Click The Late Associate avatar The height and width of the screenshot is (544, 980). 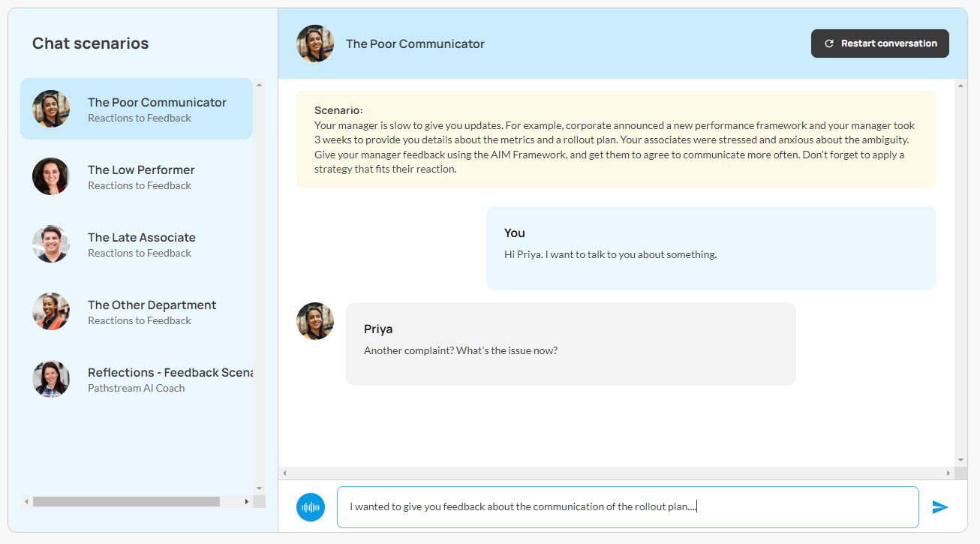click(x=51, y=244)
